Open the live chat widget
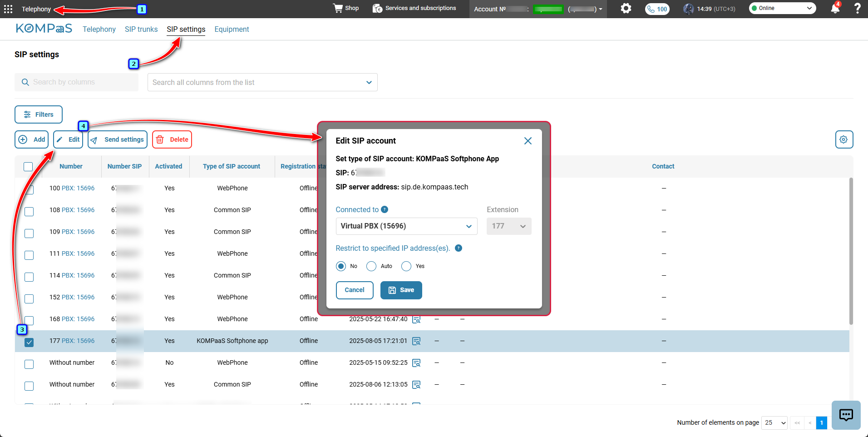868x437 pixels. (846, 415)
